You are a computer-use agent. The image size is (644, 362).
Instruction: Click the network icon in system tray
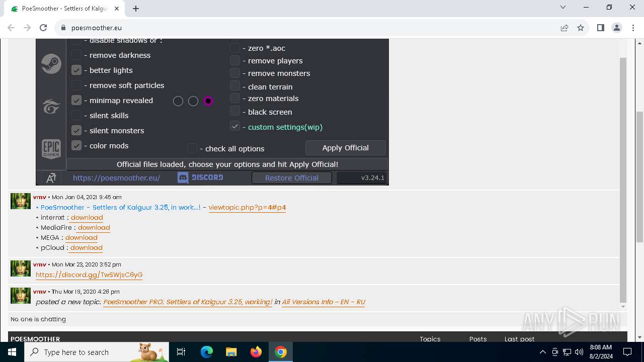[567, 352]
